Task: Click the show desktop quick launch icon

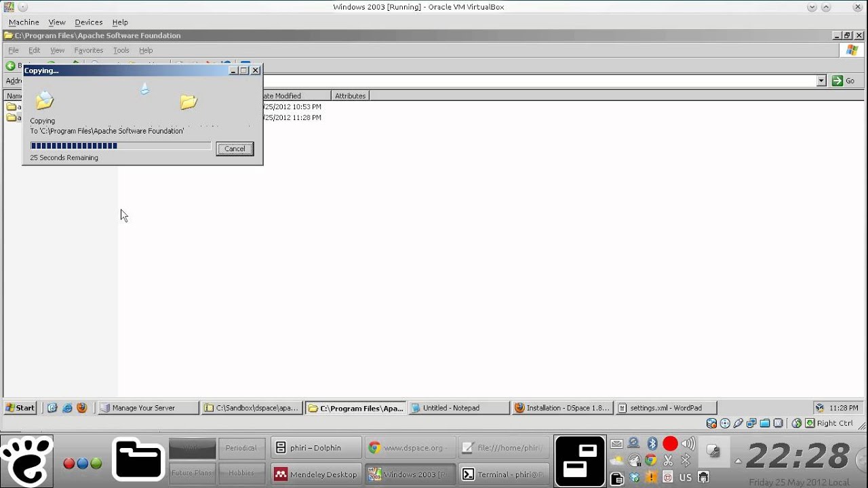Action: pos(52,408)
